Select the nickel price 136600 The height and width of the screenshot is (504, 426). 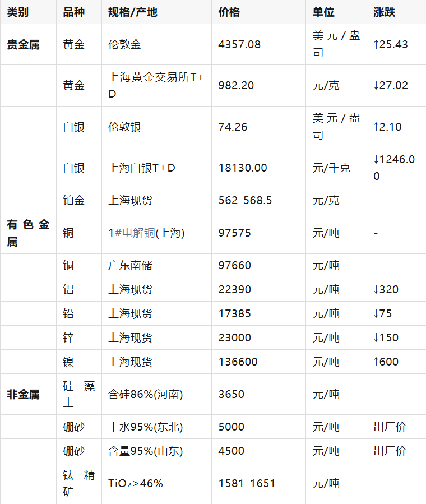click(238, 362)
